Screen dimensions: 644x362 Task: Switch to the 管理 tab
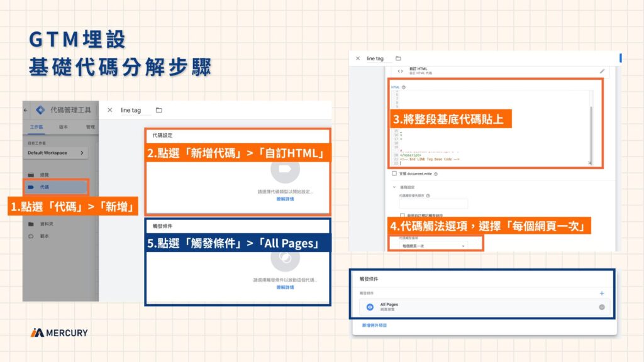[x=91, y=126]
